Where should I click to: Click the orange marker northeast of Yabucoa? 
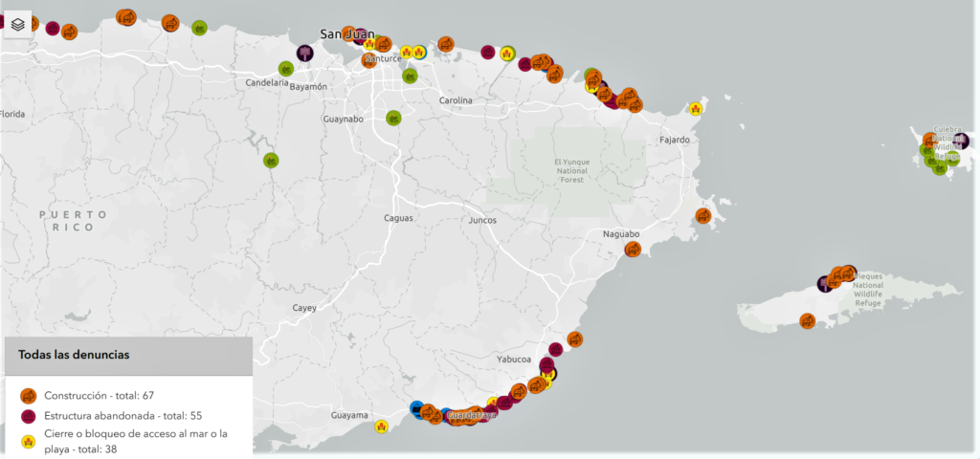[x=574, y=339]
